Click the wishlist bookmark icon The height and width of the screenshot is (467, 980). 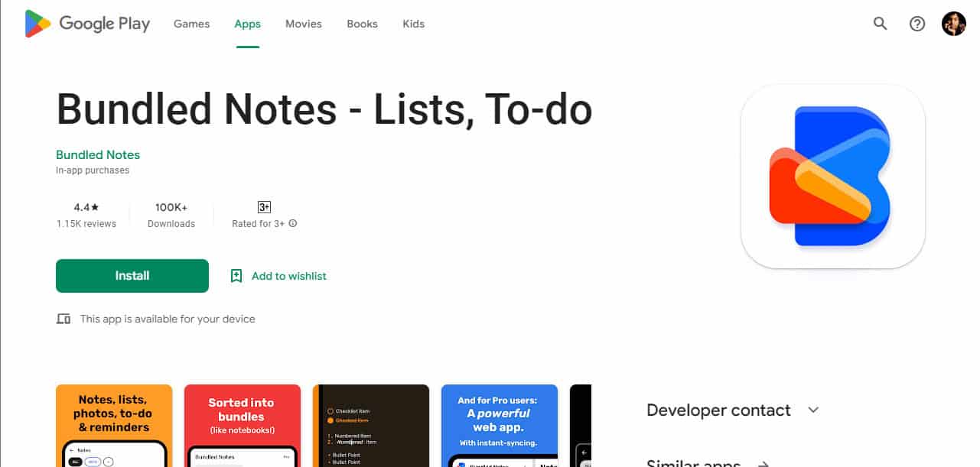tap(236, 276)
